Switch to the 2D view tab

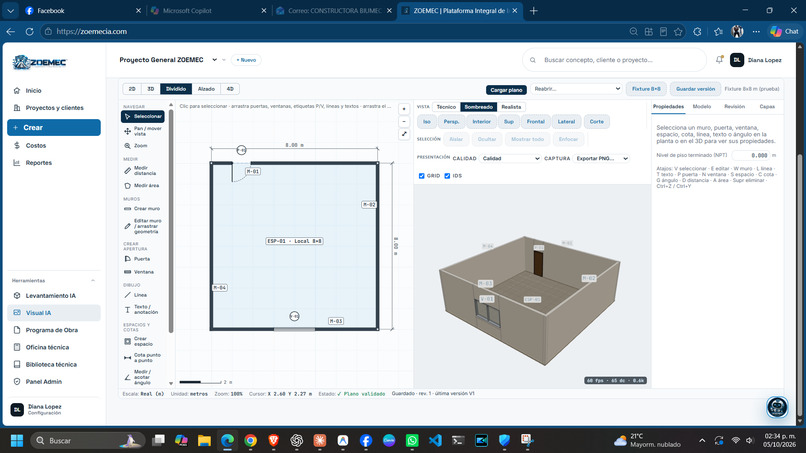pyautogui.click(x=132, y=89)
